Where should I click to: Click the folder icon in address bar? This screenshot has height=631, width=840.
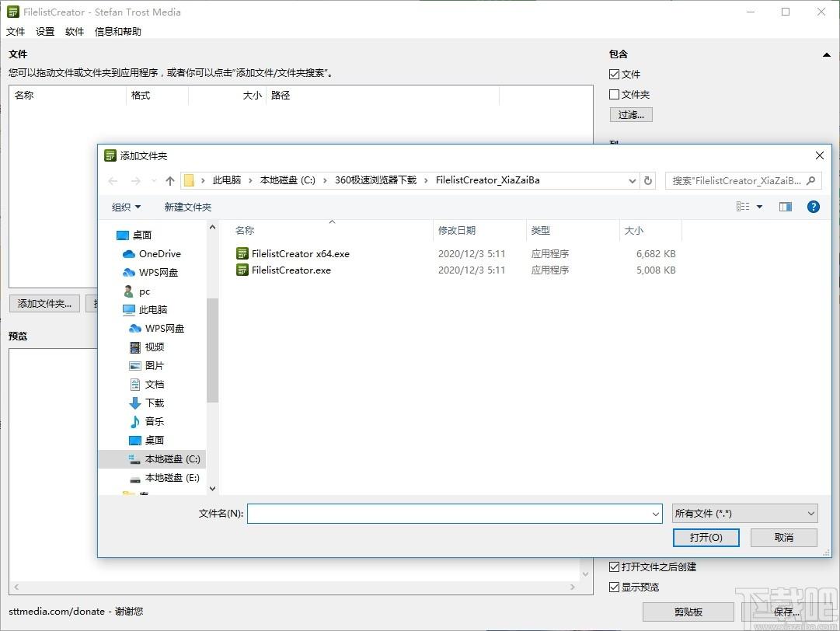[189, 180]
